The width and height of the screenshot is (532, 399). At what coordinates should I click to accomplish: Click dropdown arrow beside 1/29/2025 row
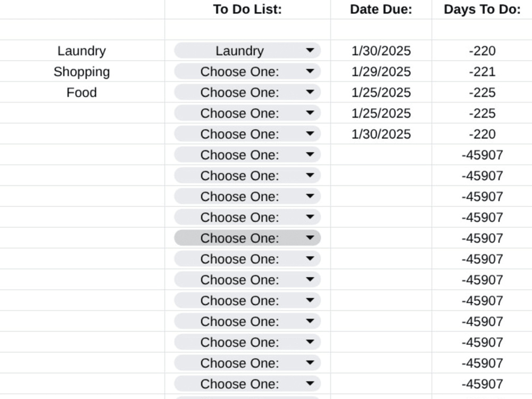(310, 72)
